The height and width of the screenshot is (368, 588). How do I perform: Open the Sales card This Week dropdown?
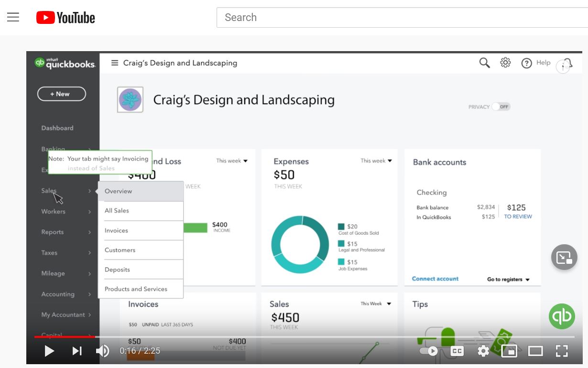click(x=376, y=303)
